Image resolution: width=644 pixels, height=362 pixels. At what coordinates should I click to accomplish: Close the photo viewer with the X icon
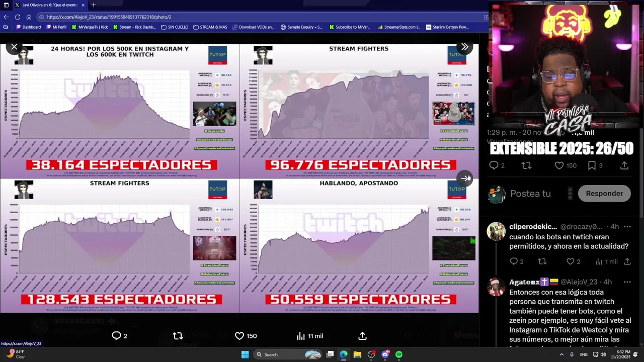click(14, 47)
